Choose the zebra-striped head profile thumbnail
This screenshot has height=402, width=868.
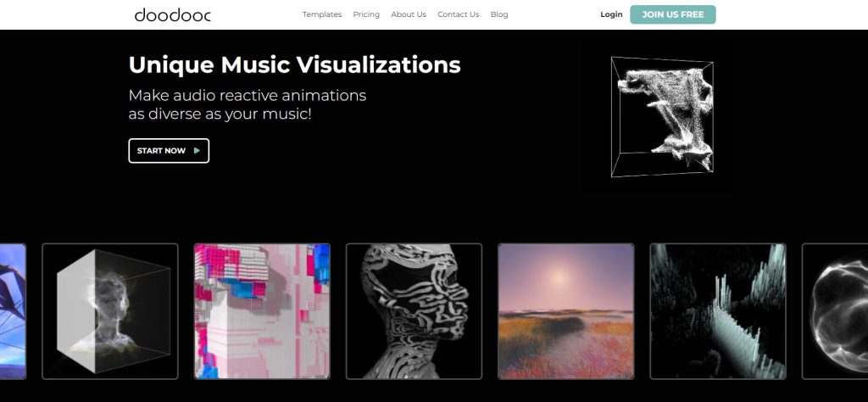click(414, 310)
